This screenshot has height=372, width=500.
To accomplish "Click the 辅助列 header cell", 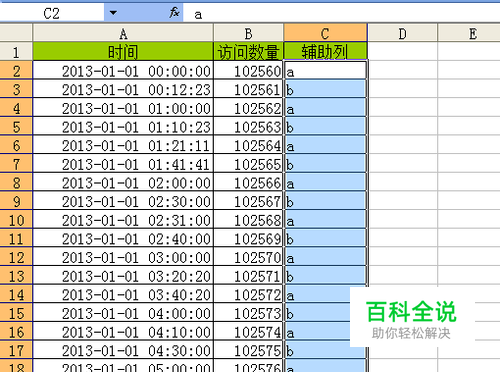I will [x=325, y=52].
